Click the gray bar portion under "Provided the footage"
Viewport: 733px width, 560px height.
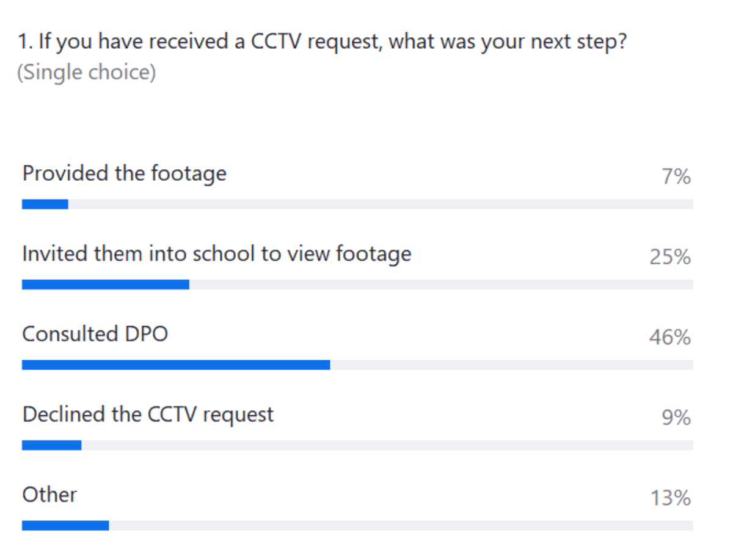coord(381,205)
